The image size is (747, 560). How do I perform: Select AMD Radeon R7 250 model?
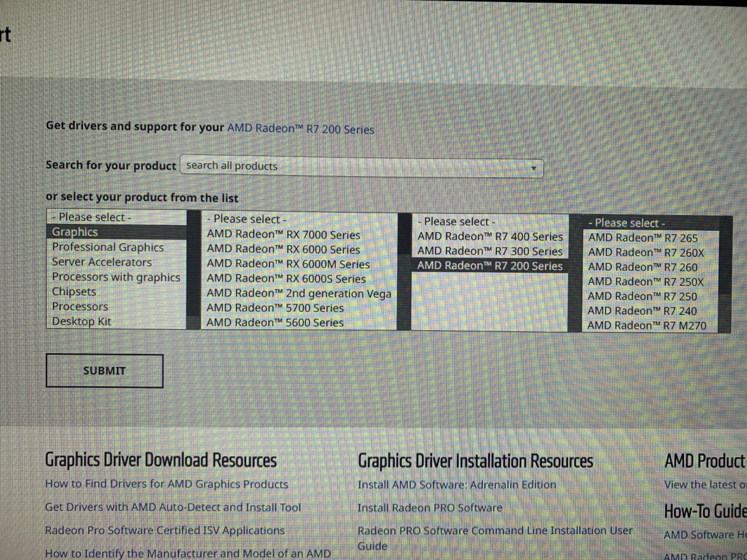651,297
